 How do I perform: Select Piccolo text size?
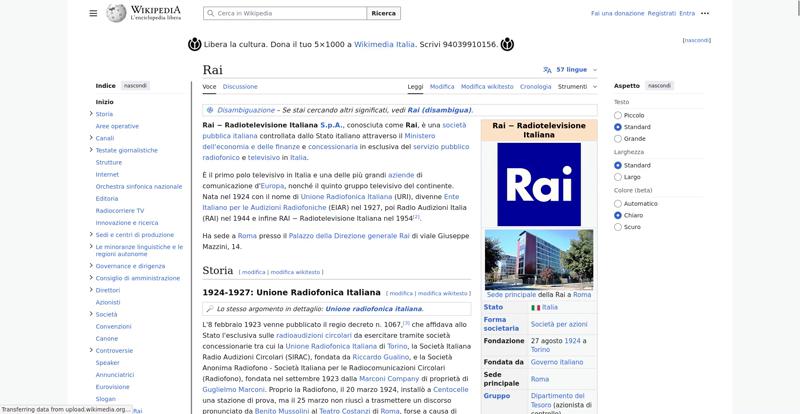pyautogui.click(x=618, y=115)
